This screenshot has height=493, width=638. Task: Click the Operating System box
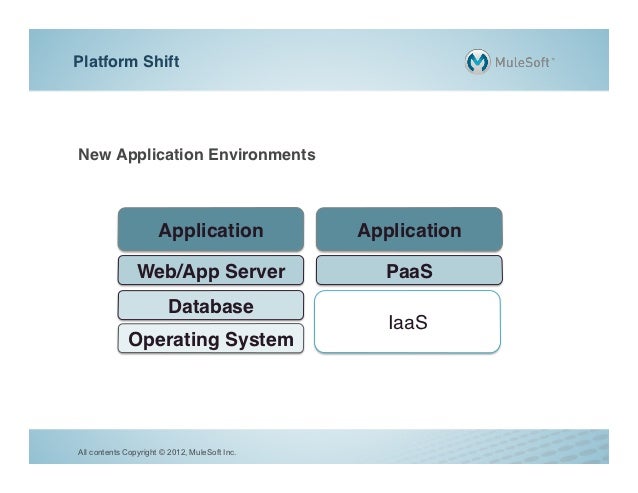coord(211,338)
